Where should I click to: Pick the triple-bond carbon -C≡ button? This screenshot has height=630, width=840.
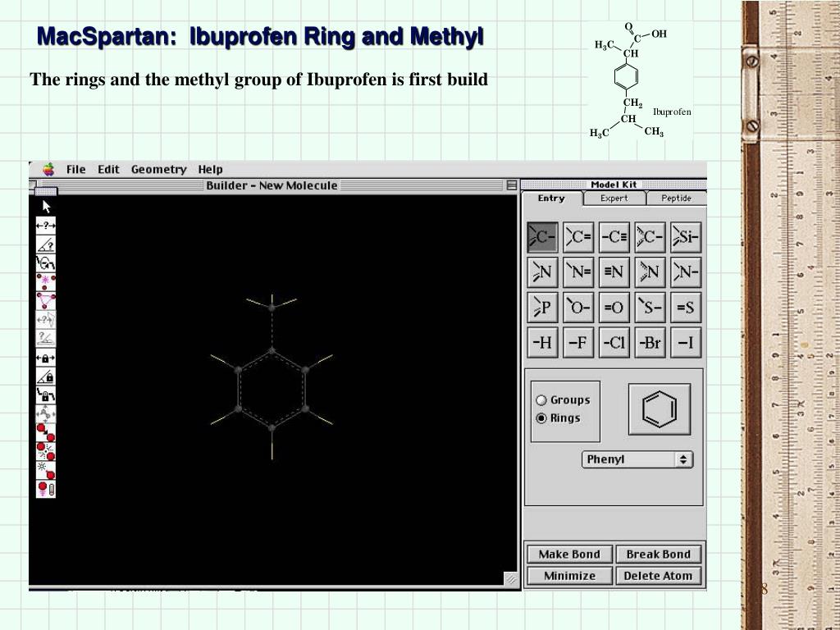click(x=614, y=237)
